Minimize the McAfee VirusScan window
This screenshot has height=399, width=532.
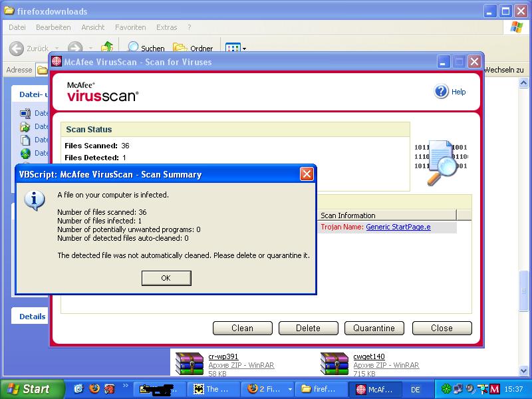click(x=442, y=62)
